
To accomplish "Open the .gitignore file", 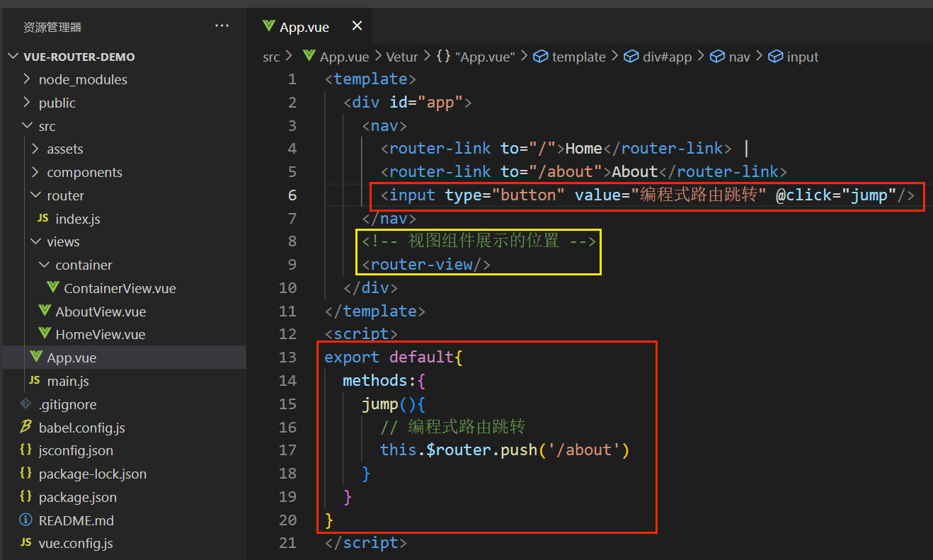I will click(x=67, y=404).
